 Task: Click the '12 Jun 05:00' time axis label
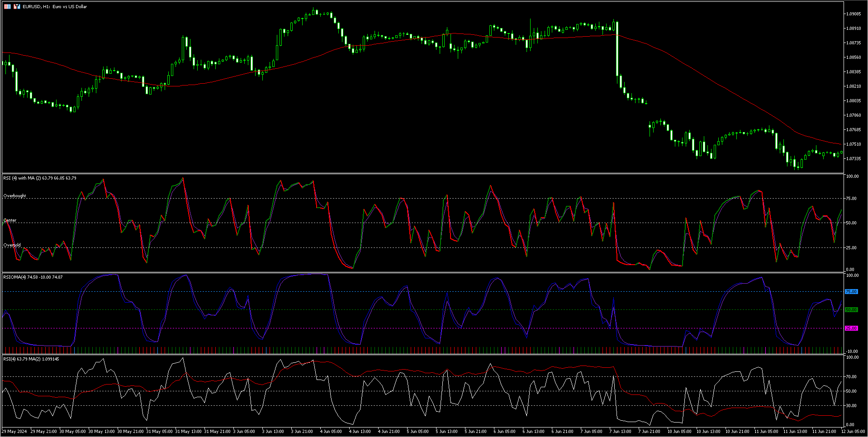(x=853, y=432)
